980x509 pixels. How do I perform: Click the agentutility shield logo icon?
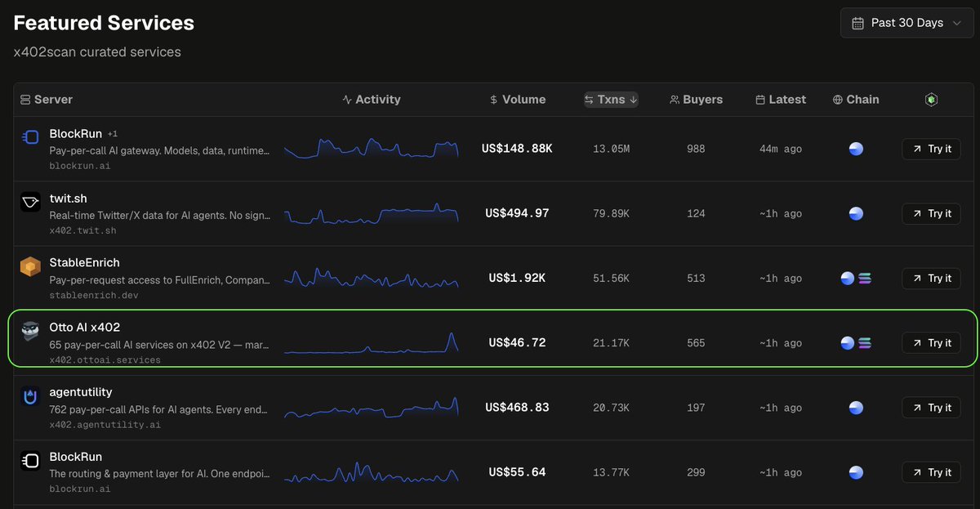[x=30, y=397]
